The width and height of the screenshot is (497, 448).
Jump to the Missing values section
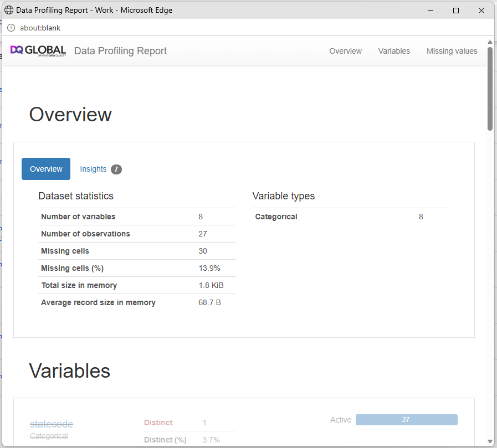(452, 51)
